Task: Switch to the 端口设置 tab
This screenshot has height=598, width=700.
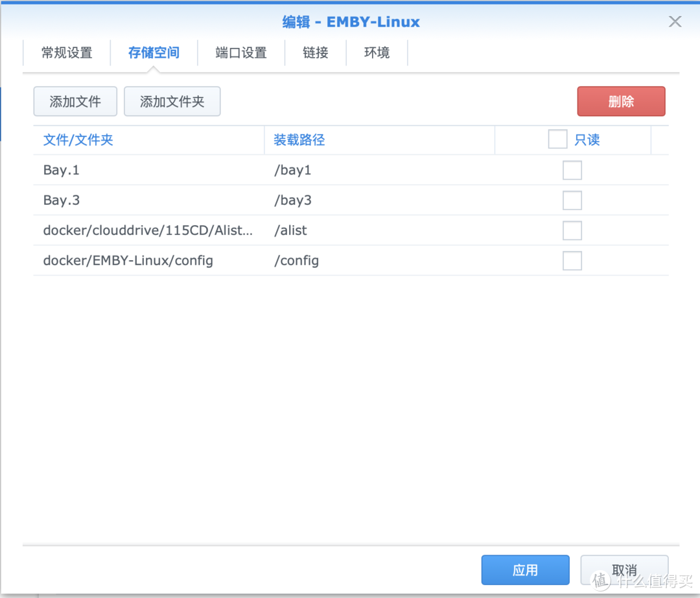Action: point(241,53)
